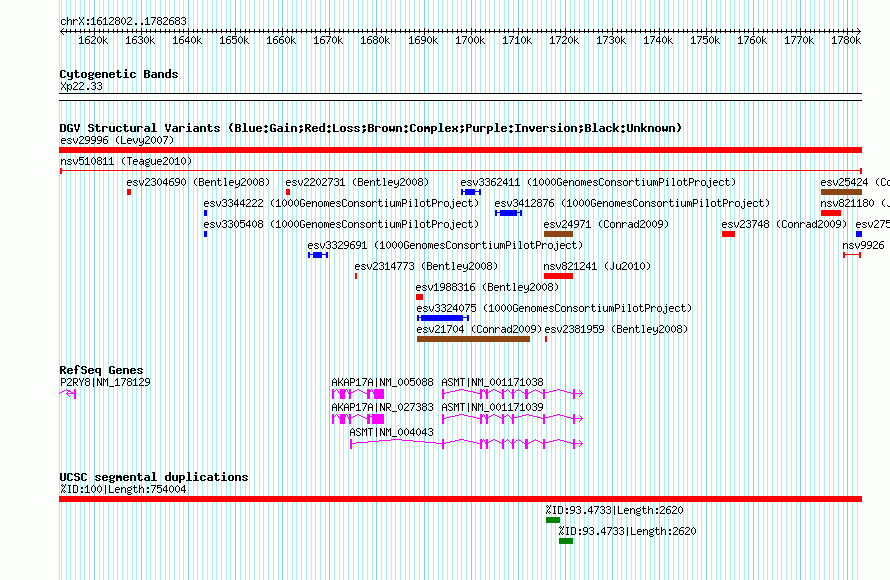Click the red loss bar under esv1988316
The height and width of the screenshot is (580, 890).
[x=419, y=297]
